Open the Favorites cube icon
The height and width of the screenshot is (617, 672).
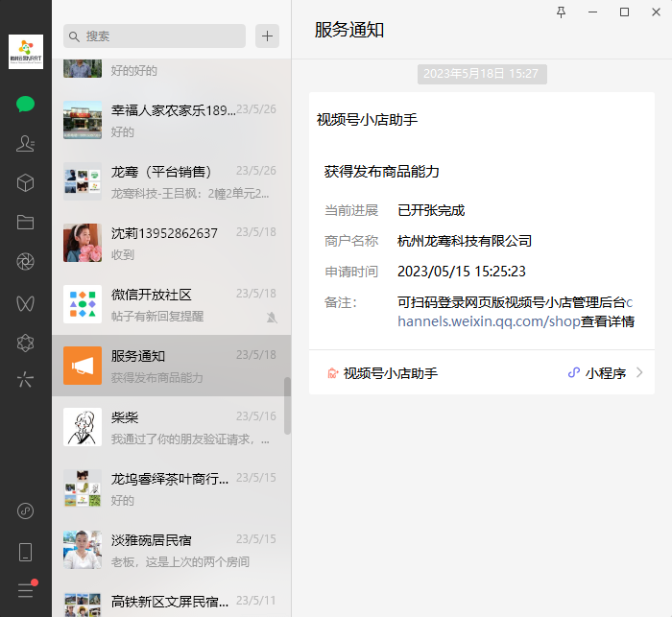coord(25,183)
